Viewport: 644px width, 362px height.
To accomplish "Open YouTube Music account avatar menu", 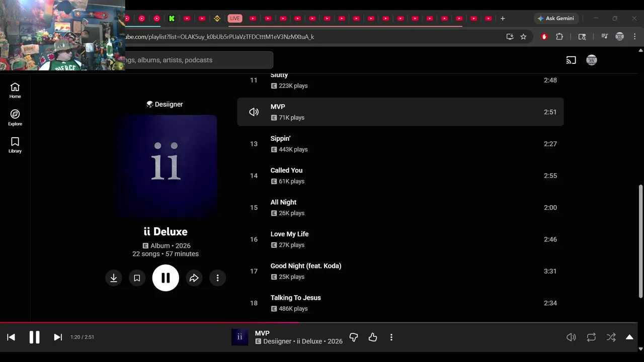I will point(592,60).
